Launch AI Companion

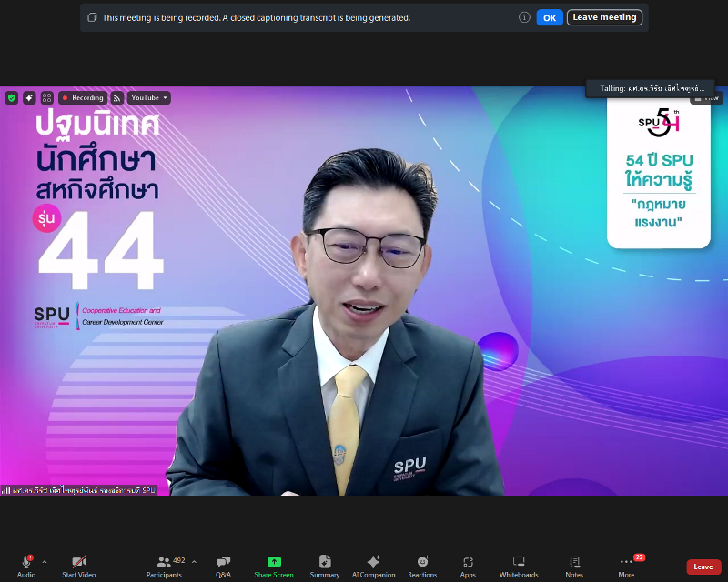coord(374,567)
